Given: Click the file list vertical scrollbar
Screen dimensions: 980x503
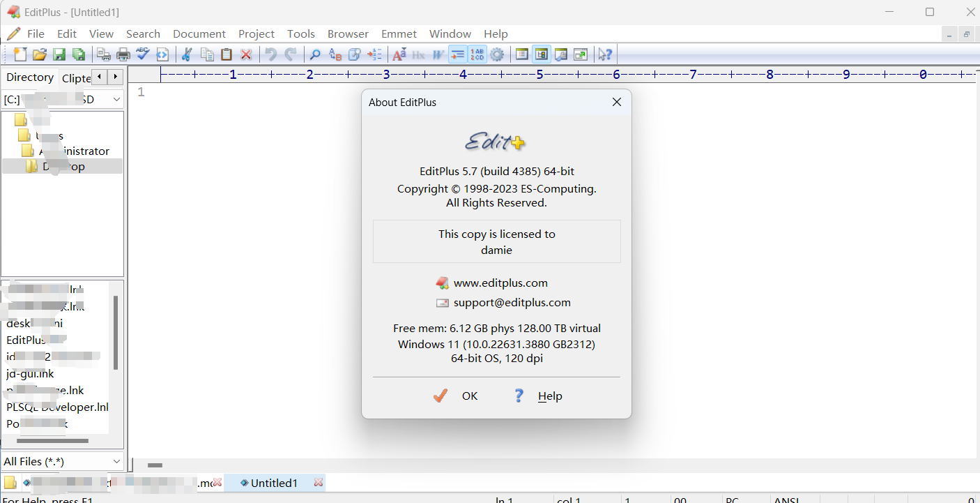Looking at the screenshot, I should [x=116, y=332].
